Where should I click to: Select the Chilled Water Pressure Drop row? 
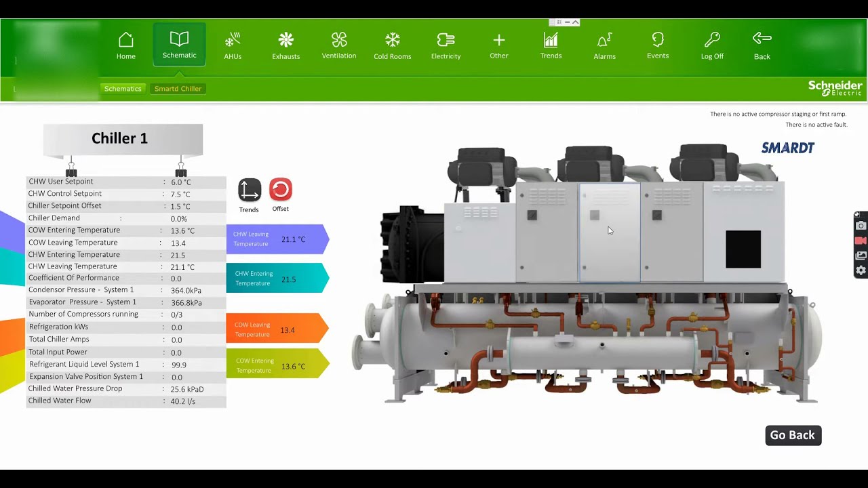click(x=126, y=389)
